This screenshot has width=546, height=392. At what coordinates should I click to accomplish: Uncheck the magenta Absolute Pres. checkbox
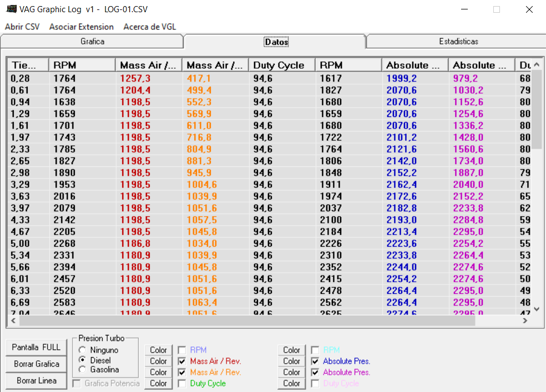(315, 372)
